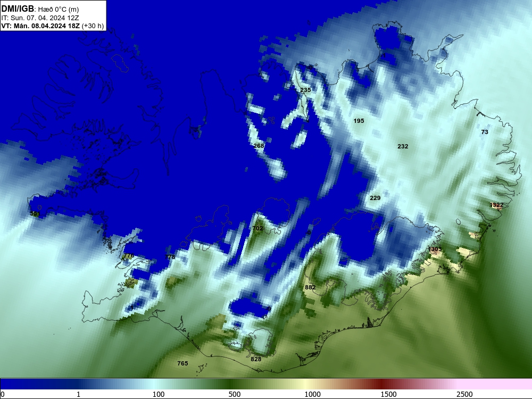Click the 1322 value on the map

click(x=497, y=205)
